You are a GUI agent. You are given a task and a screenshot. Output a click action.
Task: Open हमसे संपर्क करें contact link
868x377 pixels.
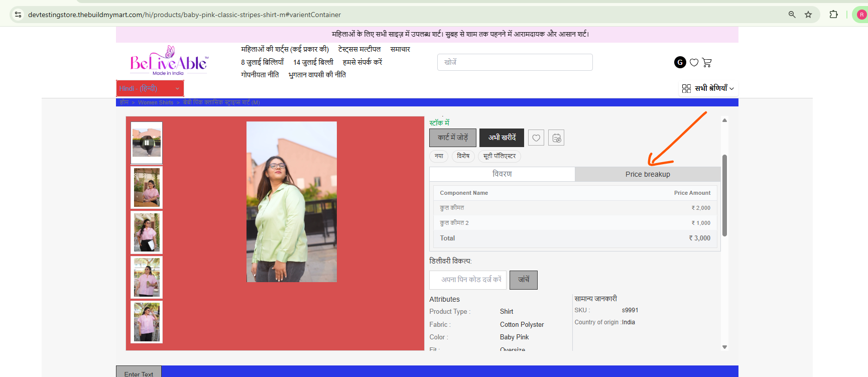coord(362,62)
